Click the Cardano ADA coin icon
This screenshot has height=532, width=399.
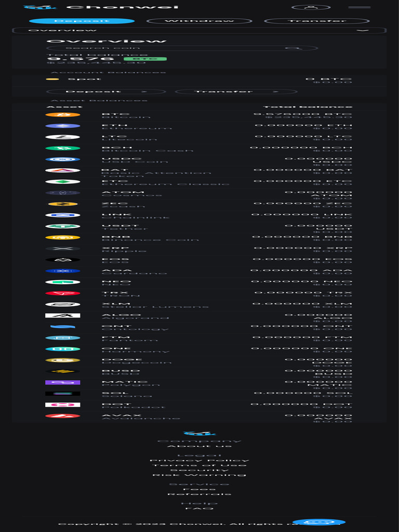pos(63,271)
